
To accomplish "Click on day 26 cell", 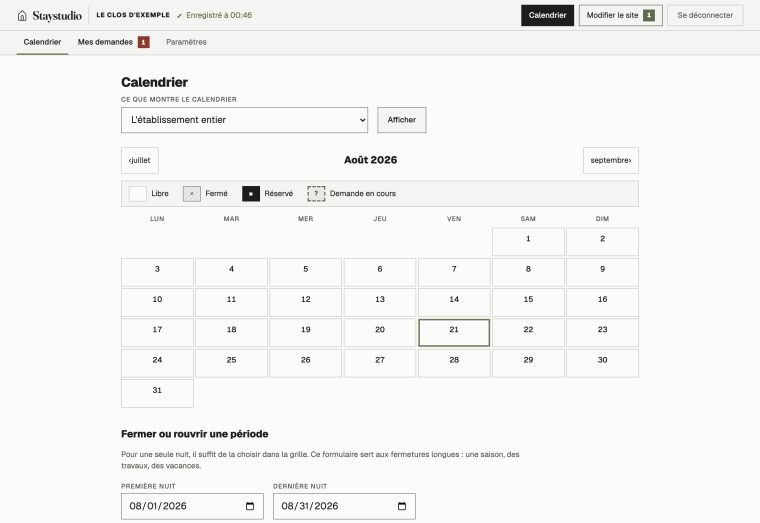I will coord(305,363).
